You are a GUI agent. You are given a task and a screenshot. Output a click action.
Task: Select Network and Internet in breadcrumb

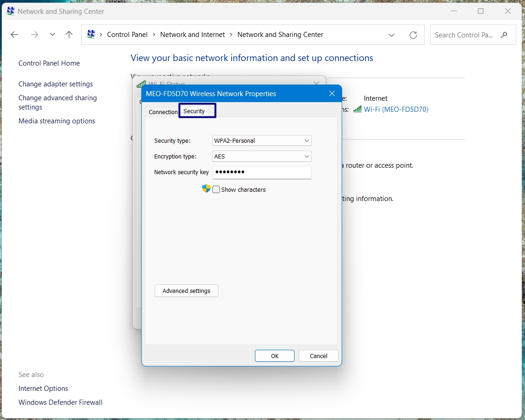tap(192, 35)
